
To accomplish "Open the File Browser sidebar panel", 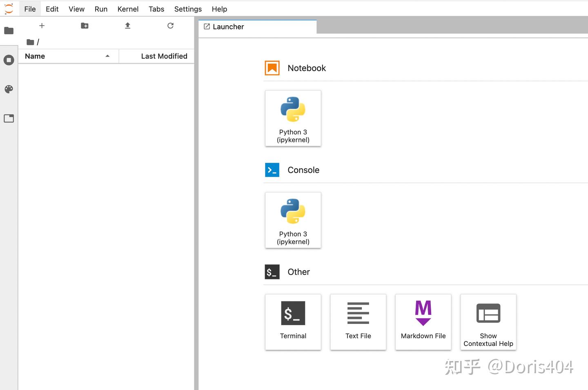I will click(9, 31).
